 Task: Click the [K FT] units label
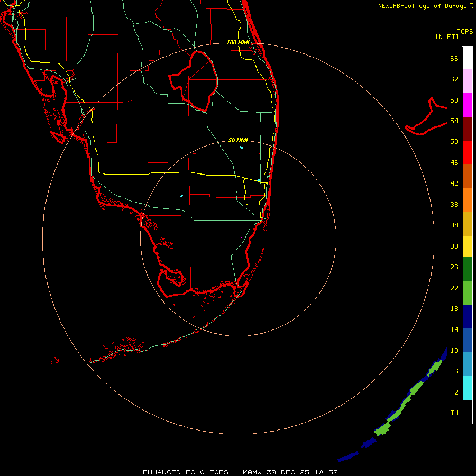[x=447, y=36]
